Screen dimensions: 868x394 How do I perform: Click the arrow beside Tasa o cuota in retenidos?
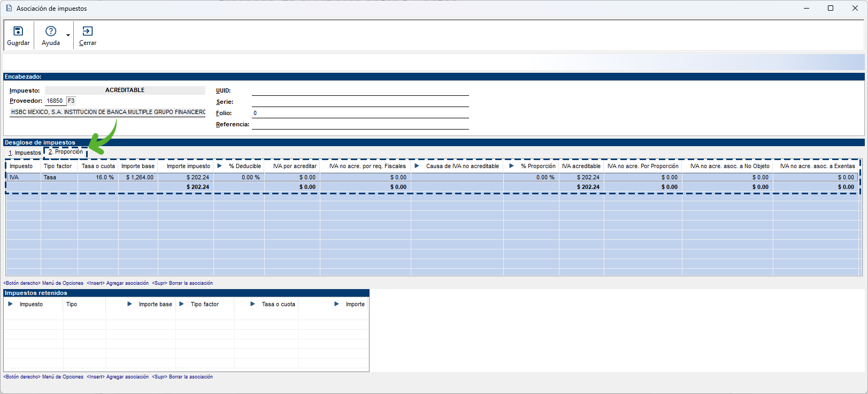coord(252,304)
